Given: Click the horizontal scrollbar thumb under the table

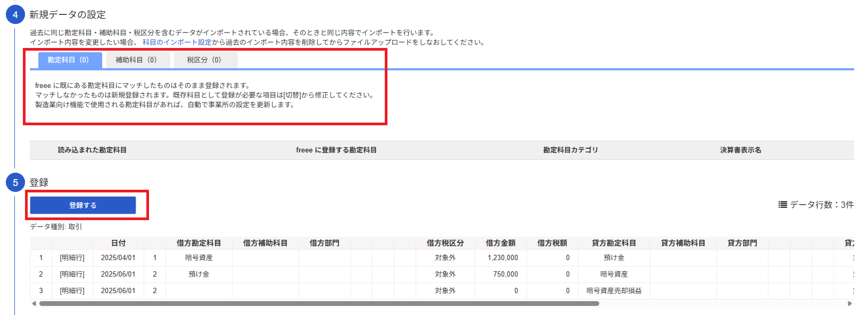Looking at the screenshot, I should point(319,304).
